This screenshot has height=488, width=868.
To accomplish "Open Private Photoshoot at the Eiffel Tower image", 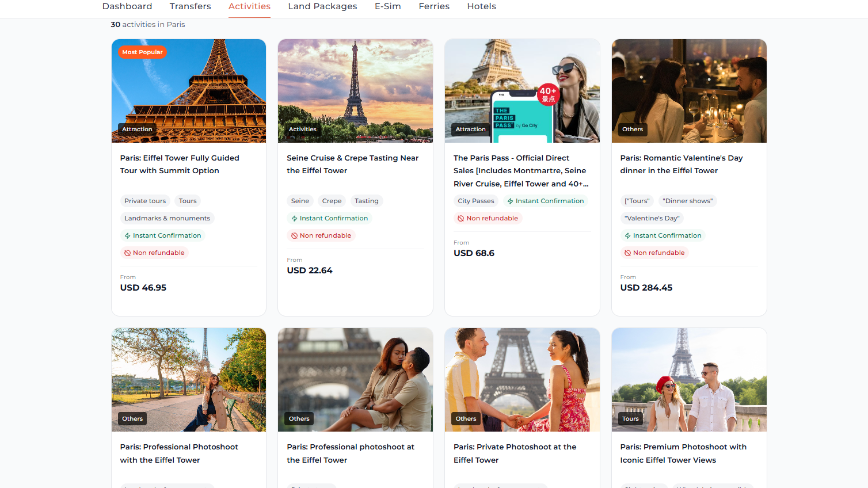I will coord(522,380).
